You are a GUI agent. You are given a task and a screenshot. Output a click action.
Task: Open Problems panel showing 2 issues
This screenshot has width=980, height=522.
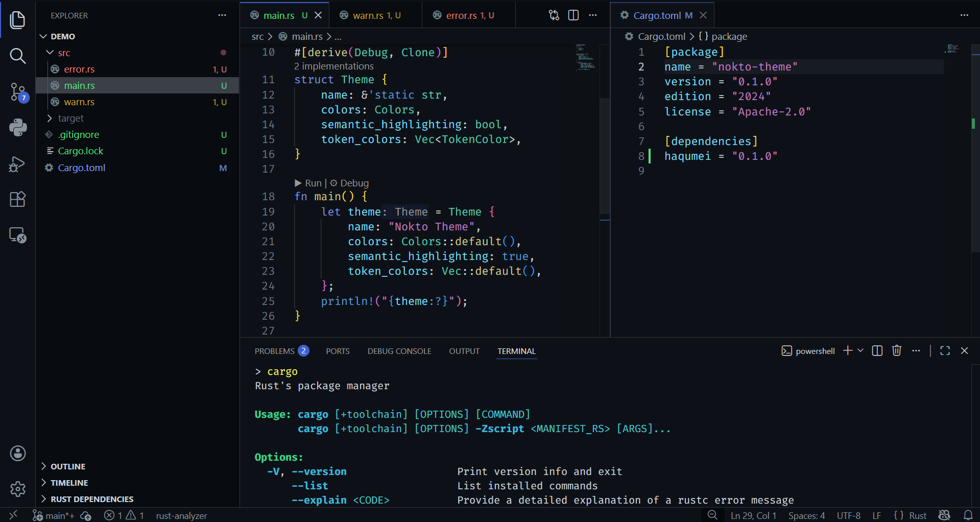pyautogui.click(x=275, y=351)
